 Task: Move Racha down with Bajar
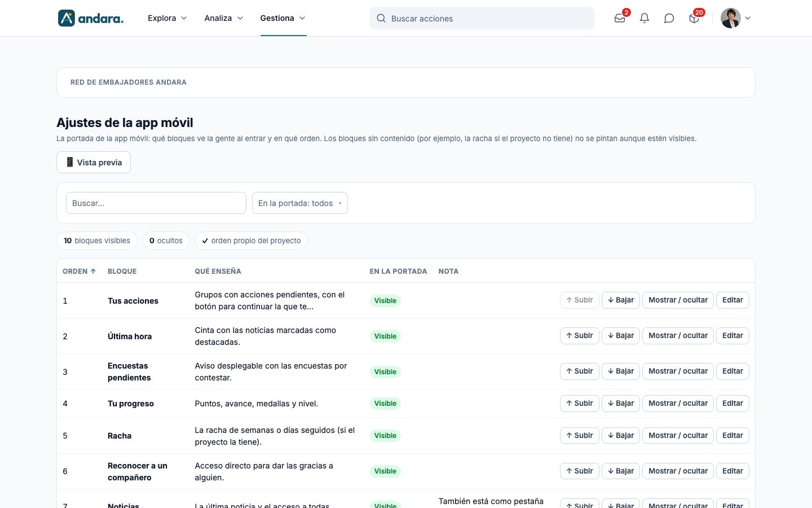click(x=621, y=436)
